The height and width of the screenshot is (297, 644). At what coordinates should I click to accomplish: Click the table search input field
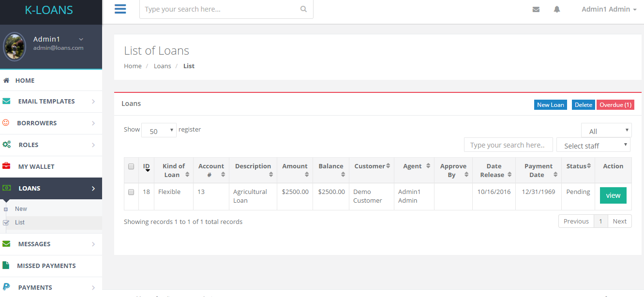click(x=508, y=145)
